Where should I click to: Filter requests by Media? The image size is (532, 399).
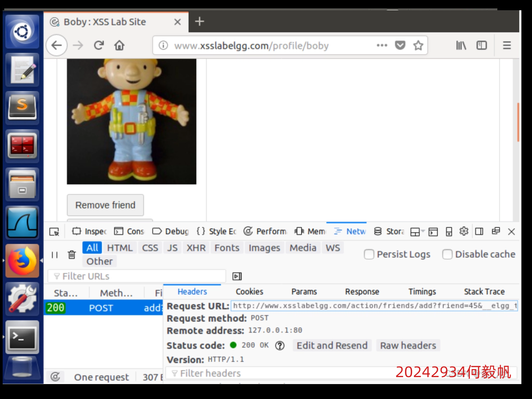(x=303, y=248)
